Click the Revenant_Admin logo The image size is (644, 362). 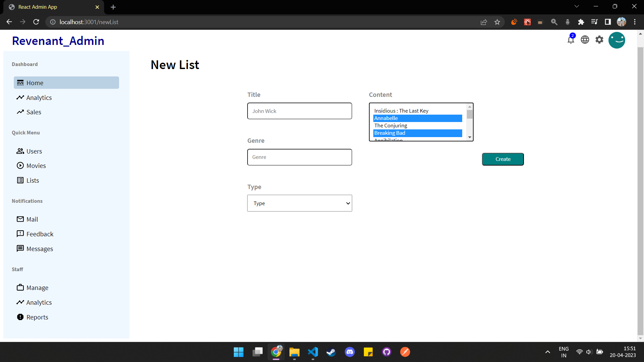pos(58,41)
